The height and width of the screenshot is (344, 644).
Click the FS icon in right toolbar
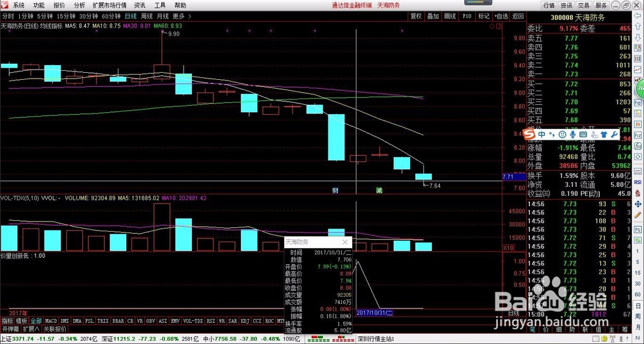pyautogui.click(x=638, y=229)
